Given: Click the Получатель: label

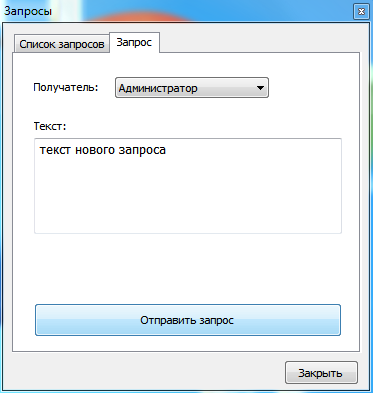Looking at the screenshot, I should pyautogui.click(x=66, y=88).
